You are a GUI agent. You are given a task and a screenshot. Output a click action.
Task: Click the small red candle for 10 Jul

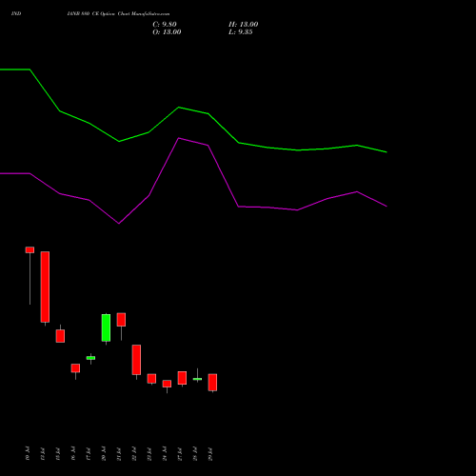pos(30,249)
